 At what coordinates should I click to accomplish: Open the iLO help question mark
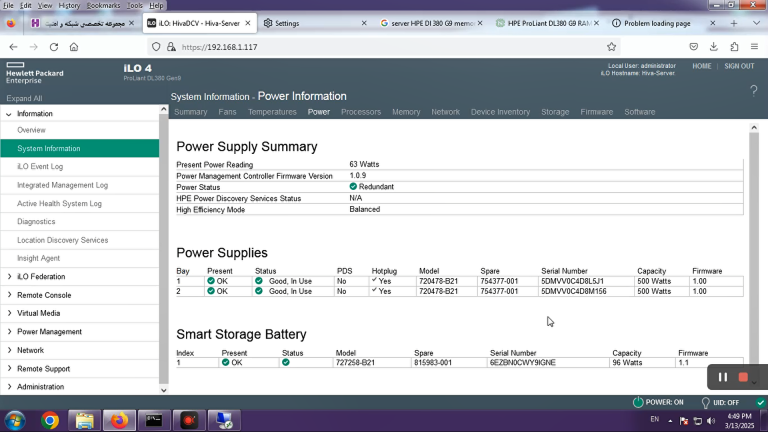754,91
